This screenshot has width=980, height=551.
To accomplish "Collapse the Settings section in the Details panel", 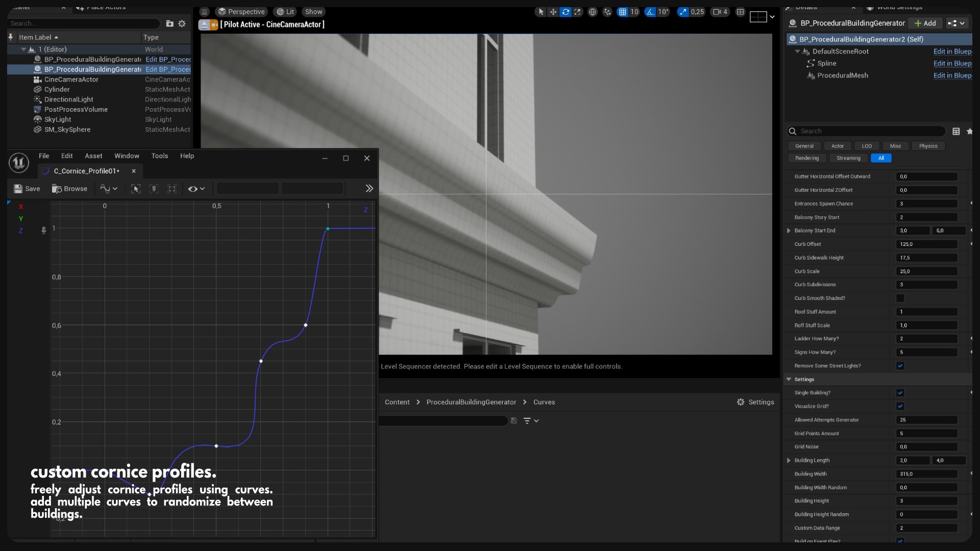I will pos(789,379).
